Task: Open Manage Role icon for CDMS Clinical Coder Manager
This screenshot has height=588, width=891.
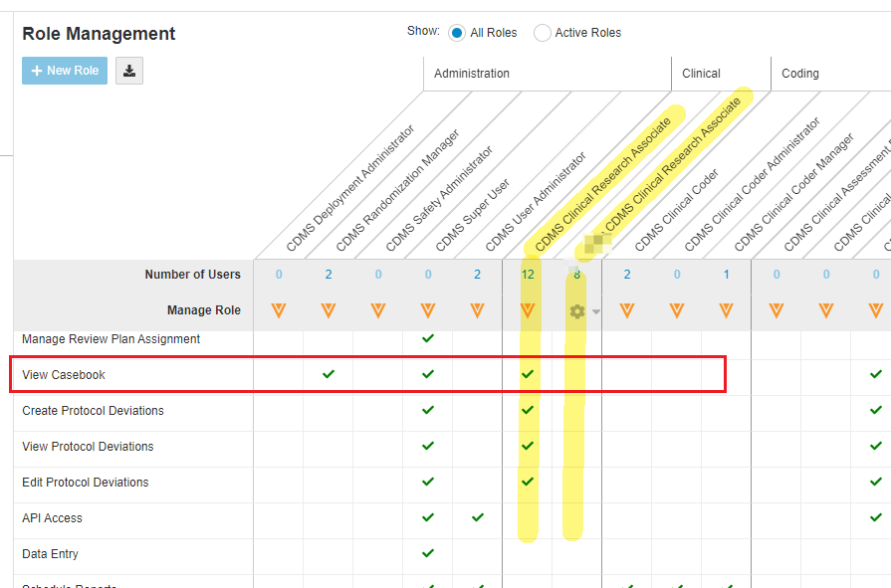Action: pos(727,310)
